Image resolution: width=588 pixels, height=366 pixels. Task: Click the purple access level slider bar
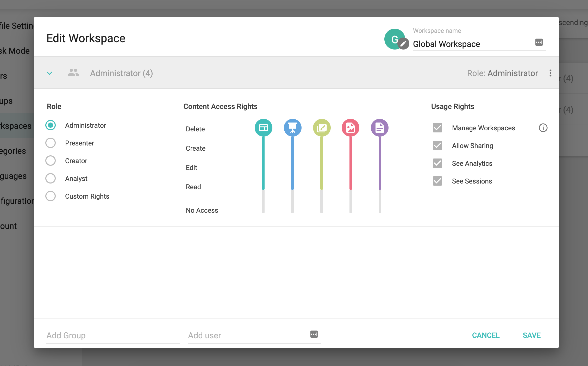coord(380,175)
